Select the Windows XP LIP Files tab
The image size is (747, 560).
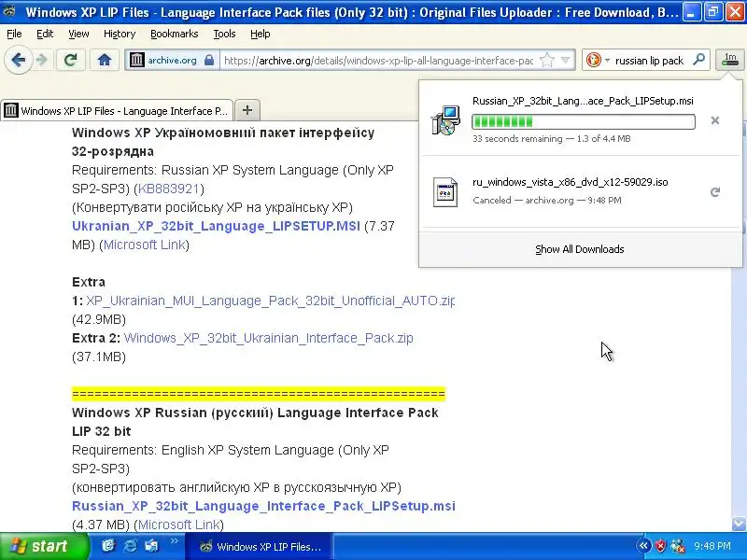pyautogui.click(x=117, y=110)
